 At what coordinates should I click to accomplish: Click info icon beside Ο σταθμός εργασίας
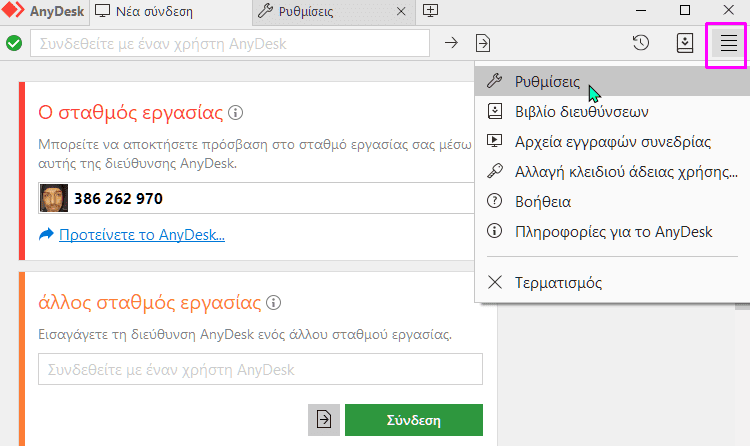coord(235,112)
